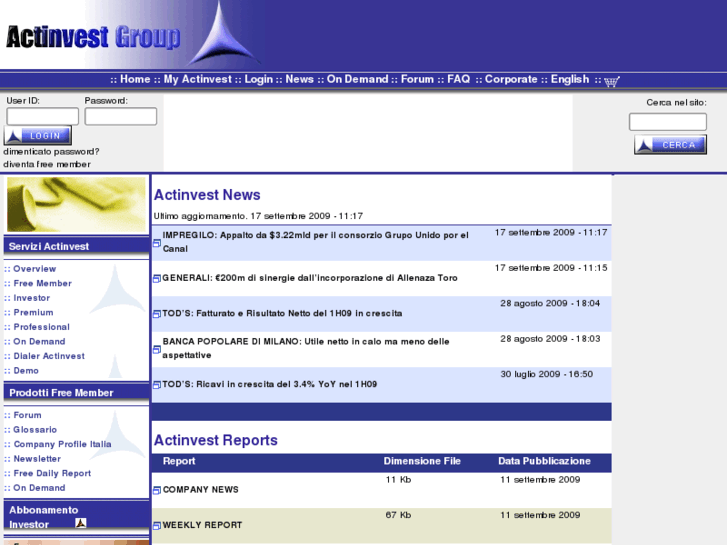Viewport: 727px width, 545px height.
Task: Switch site language to English
Action: (x=570, y=79)
